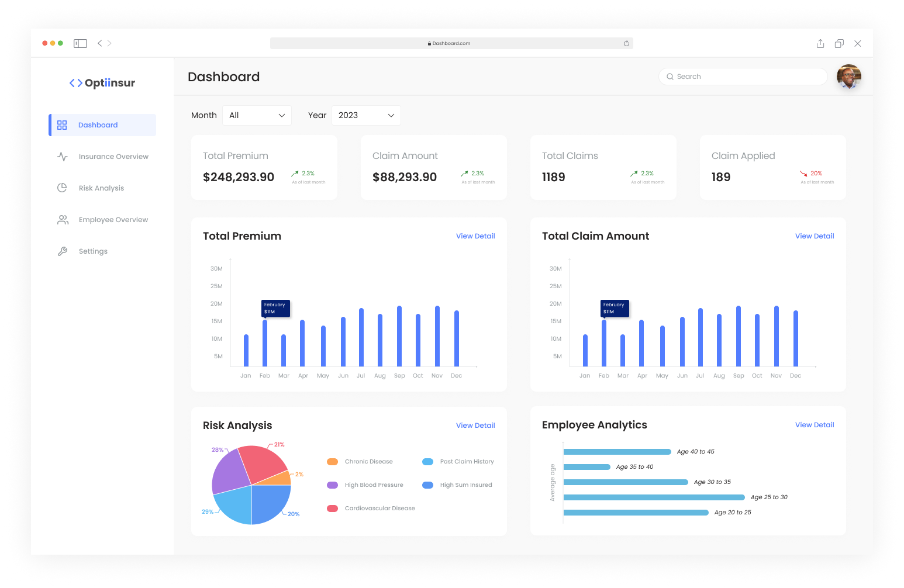Click the Employee Overview people icon
The height and width of the screenshot is (588, 904).
click(x=63, y=220)
